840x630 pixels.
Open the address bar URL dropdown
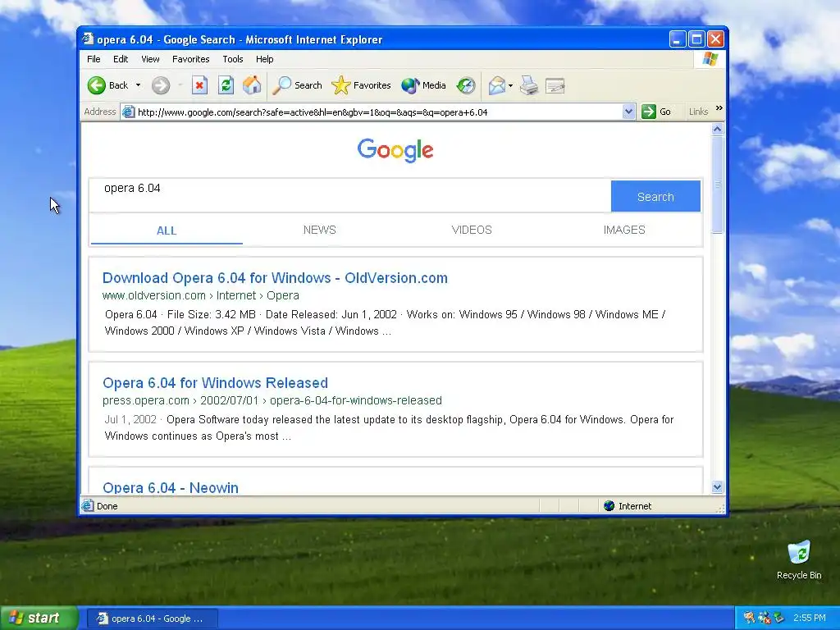[x=629, y=112]
